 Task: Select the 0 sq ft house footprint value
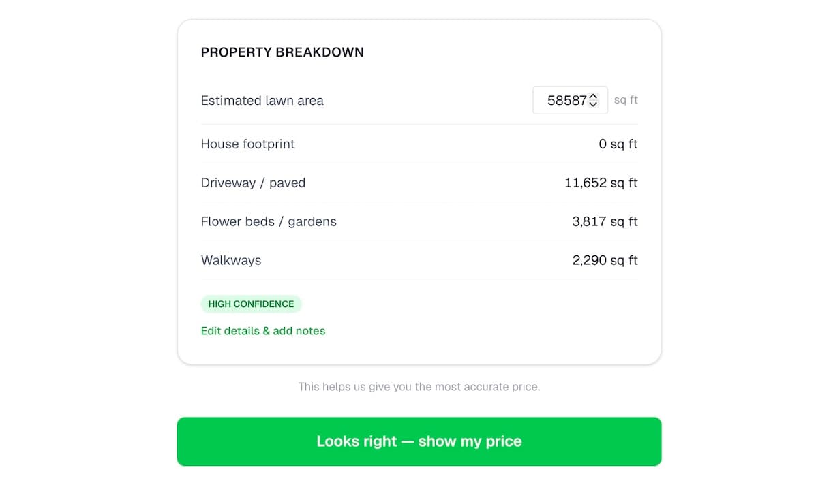(x=618, y=144)
